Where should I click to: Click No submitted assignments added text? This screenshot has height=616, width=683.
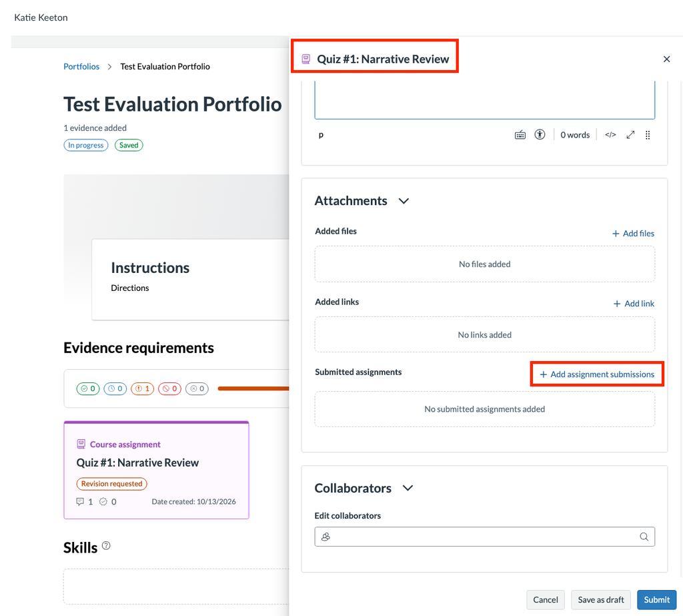[485, 409]
